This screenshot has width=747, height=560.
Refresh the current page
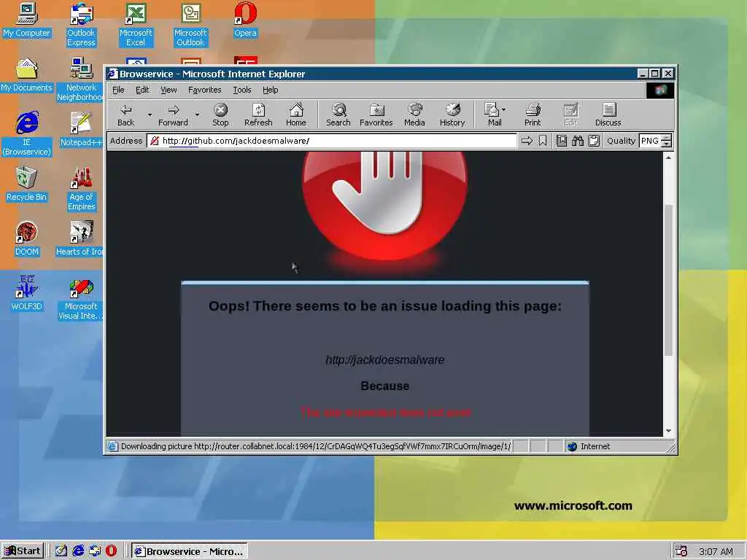[258, 114]
